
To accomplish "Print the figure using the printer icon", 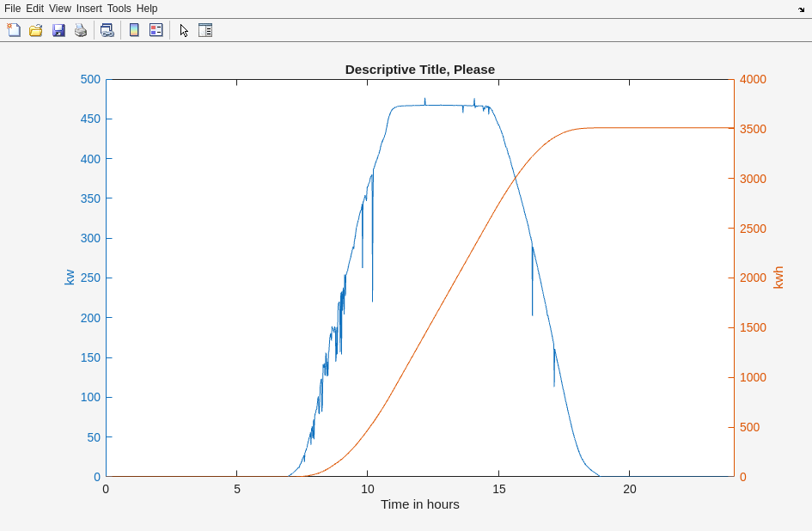I will tap(81, 30).
